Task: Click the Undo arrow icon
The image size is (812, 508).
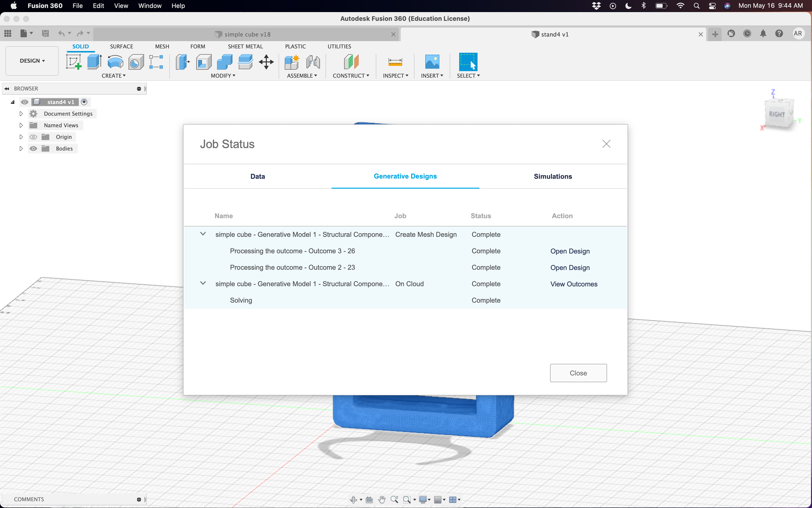Action: (x=61, y=34)
